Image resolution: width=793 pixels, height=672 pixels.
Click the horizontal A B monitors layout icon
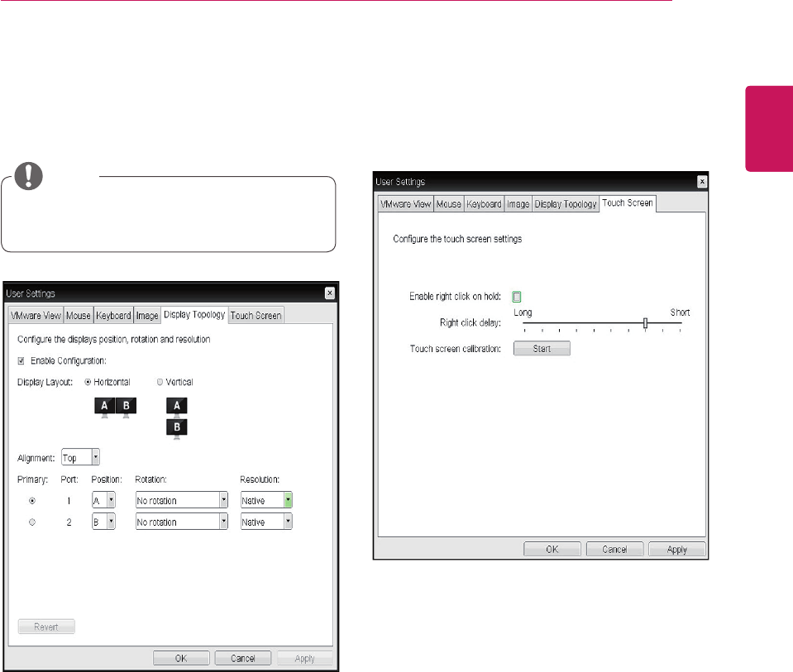coord(115,407)
